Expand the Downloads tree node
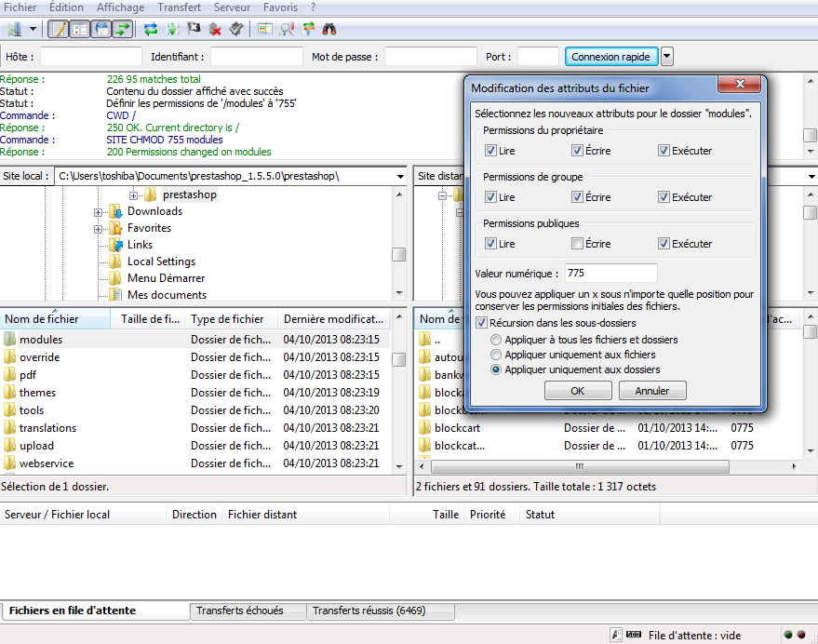Image resolution: width=818 pixels, height=644 pixels. (x=98, y=212)
